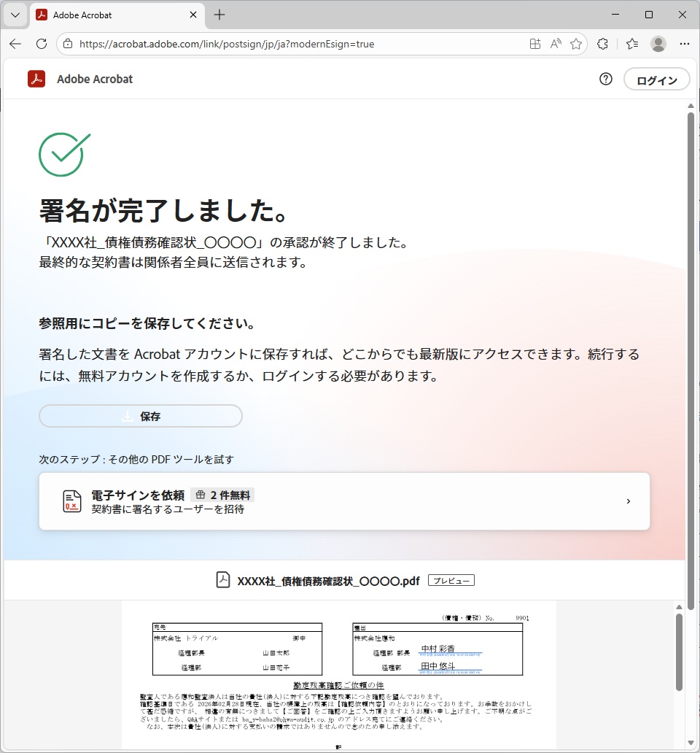
Task: Add page to favorites star icon
Action: click(x=576, y=44)
